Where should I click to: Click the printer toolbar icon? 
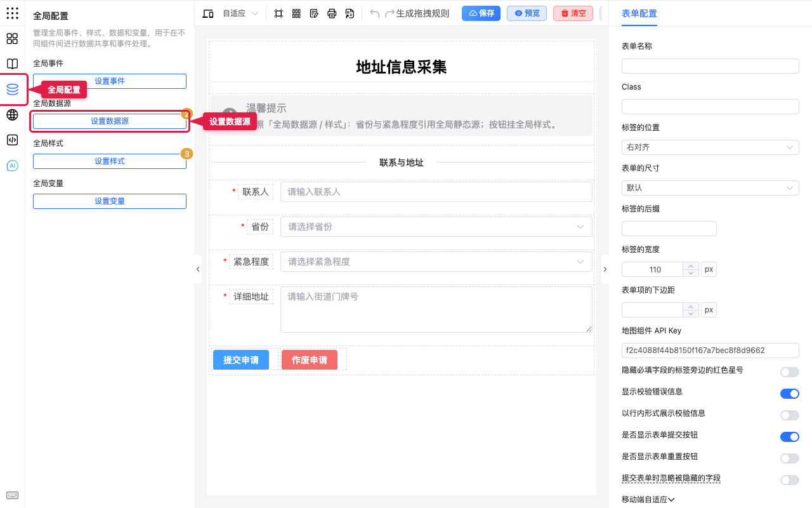[332, 13]
